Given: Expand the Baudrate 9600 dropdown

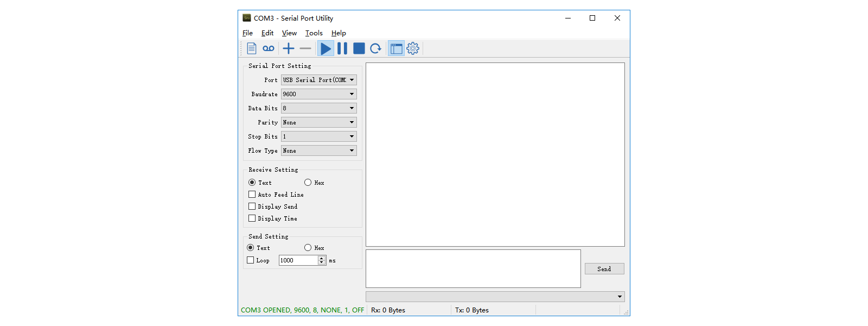Looking at the screenshot, I should click(319, 94).
